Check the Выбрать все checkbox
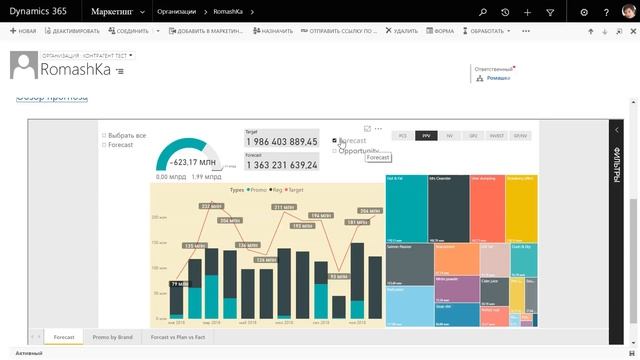Image resolution: width=640 pixels, height=360 pixels. tap(104, 136)
